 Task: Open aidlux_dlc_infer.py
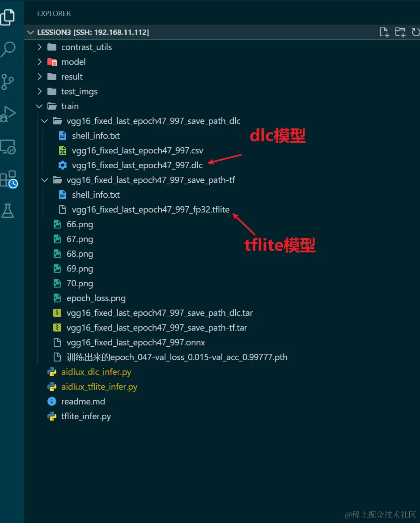pyautogui.click(x=97, y=372)
